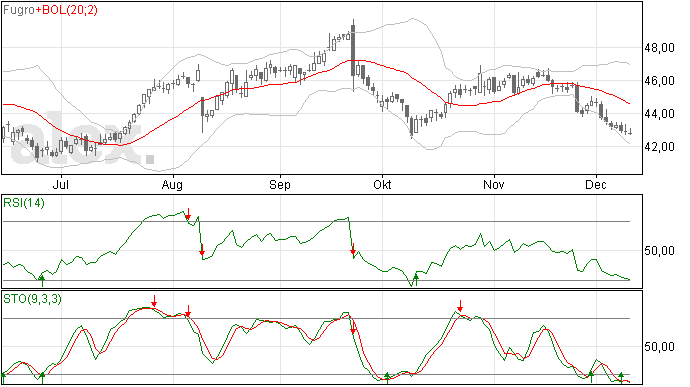The width and height of the screenshot is (690, 387).
Task: Click the RSI(14) panel label
Action: click(x=24, y=203)
